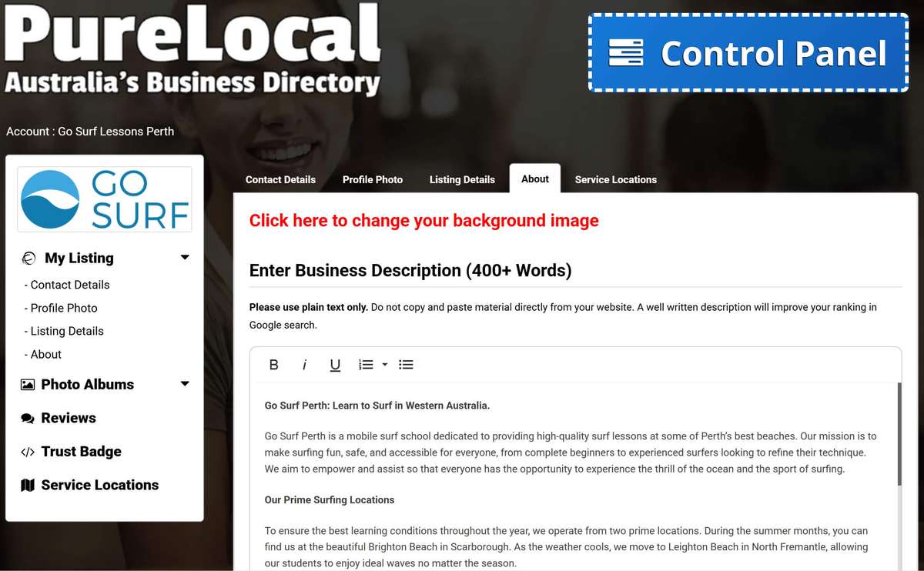The image size is (924, 571).
Task: Insert a bulleted list
Action: (406, 365)
